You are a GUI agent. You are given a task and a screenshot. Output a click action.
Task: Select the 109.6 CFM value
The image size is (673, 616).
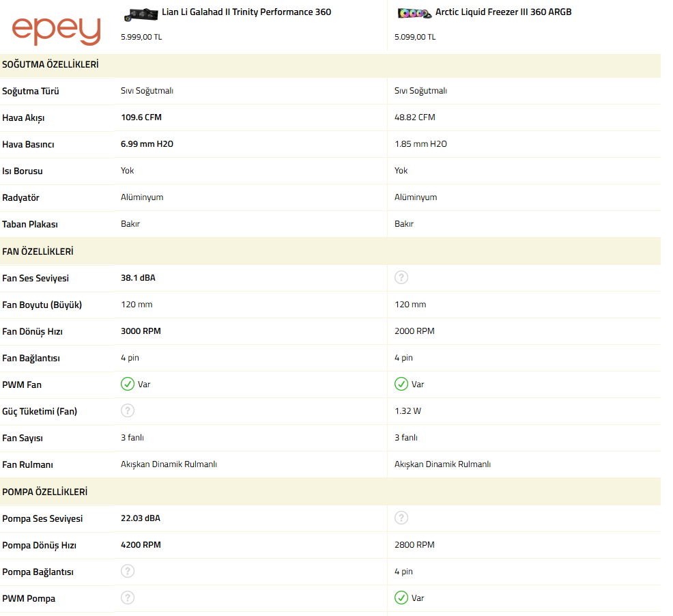(x=141, y=117)
